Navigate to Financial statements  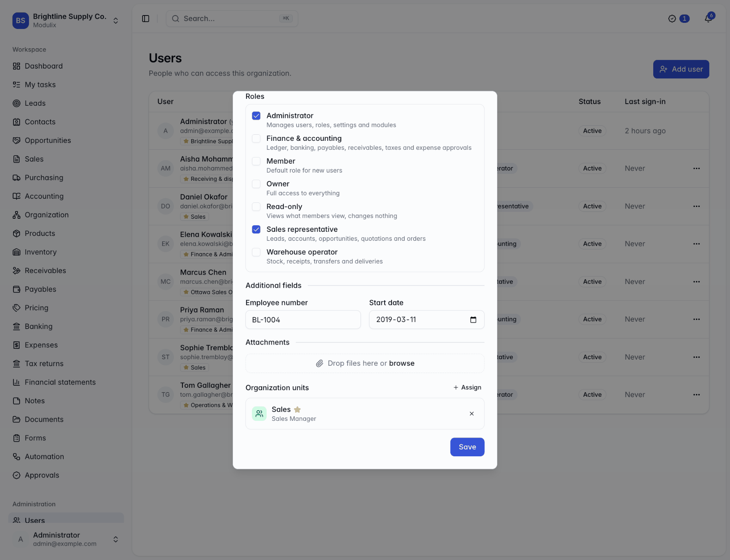coord(66,382)
